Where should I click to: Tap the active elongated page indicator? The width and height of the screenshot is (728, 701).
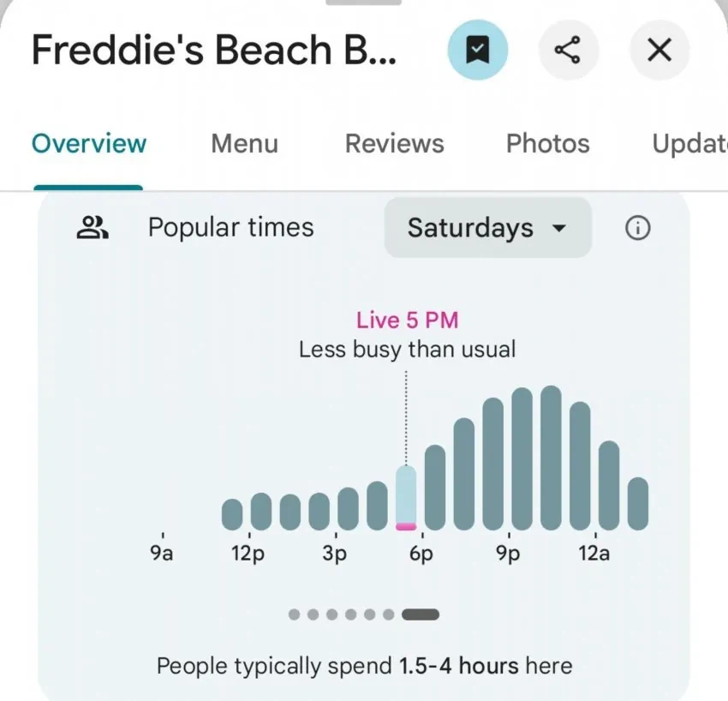click(x=421, y=614)
